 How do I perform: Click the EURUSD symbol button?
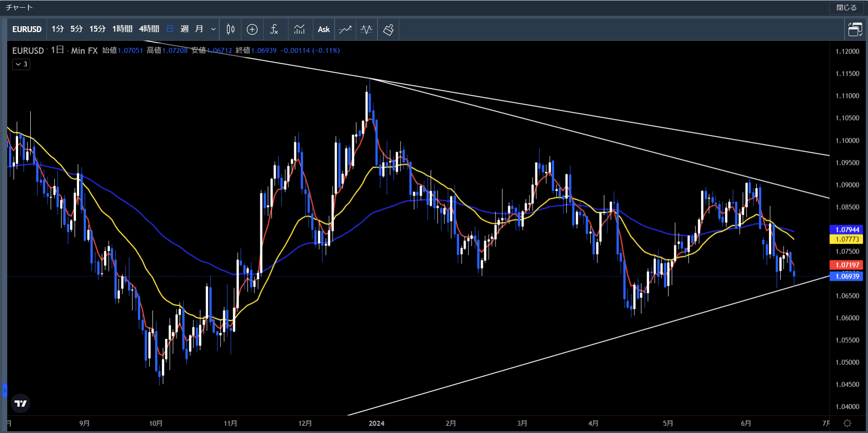(27, 29)
